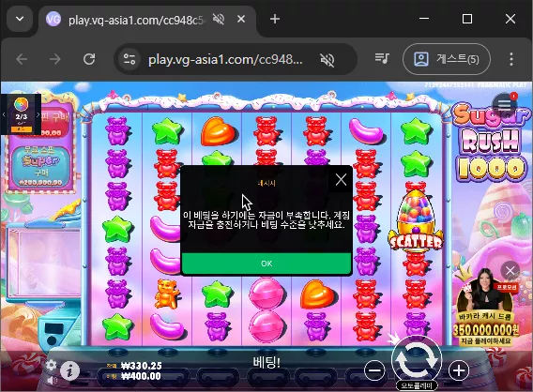533x392 pixels.
Task: Expand the tab search dropdown arrow
Action: pyautogui.click(x=20, y=19)
